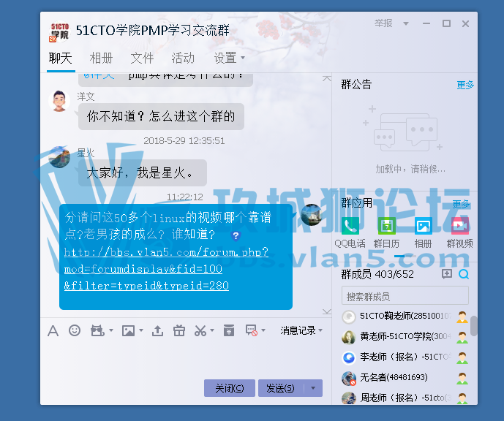Screen dimensions: 504x421
Task: Click the add member plus icon
Action: click(447, 274)
